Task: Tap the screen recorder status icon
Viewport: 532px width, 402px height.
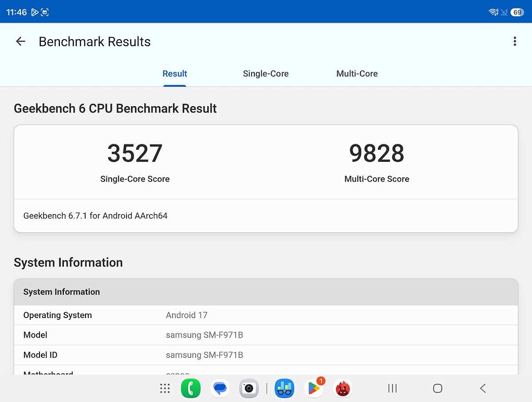Action: coord(45,12)
